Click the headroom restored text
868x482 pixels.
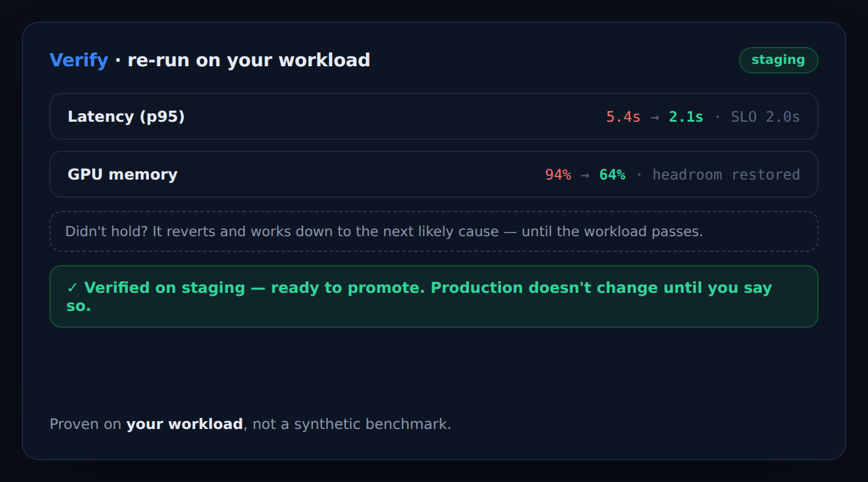tap(726, 175)
